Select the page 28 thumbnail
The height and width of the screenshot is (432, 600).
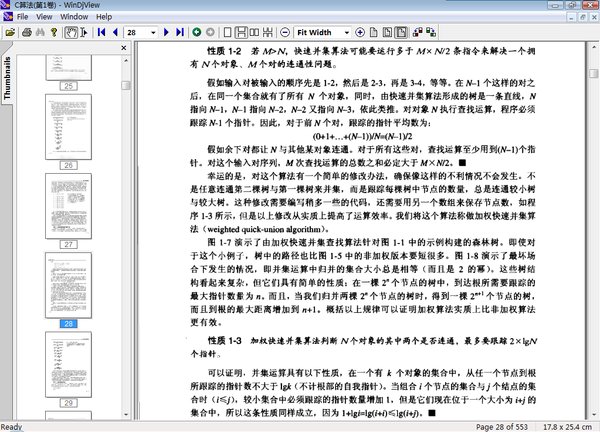tap(68, 285)
